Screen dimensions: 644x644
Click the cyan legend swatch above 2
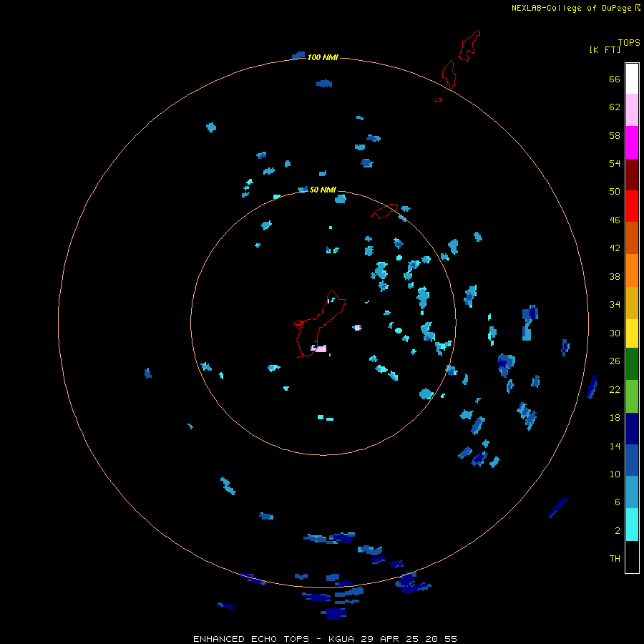(x=632, y=525)
